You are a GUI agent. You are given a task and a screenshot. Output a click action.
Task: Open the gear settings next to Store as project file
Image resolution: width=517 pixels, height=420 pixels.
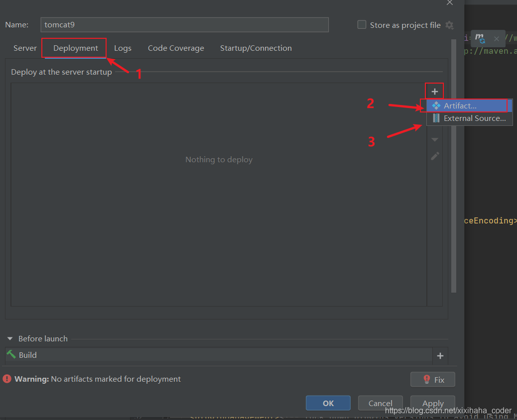(449, 25)
